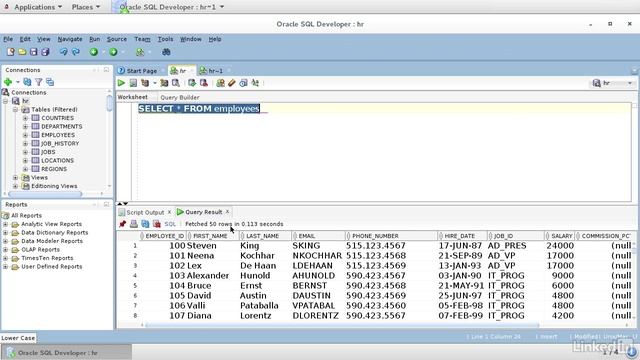Expand the User Defined Reports folder
This screenshot has height=360, width=640.
[5, 267]
